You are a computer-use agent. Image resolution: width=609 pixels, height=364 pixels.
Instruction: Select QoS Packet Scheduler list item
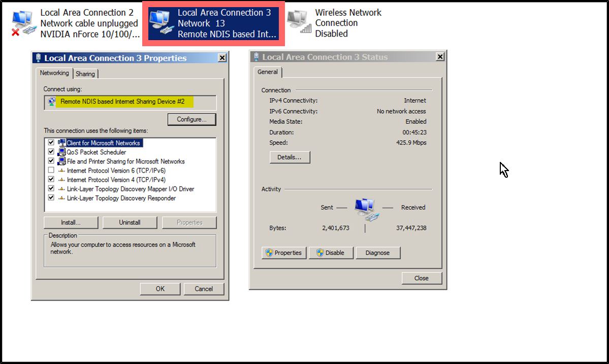pos(97,152)
